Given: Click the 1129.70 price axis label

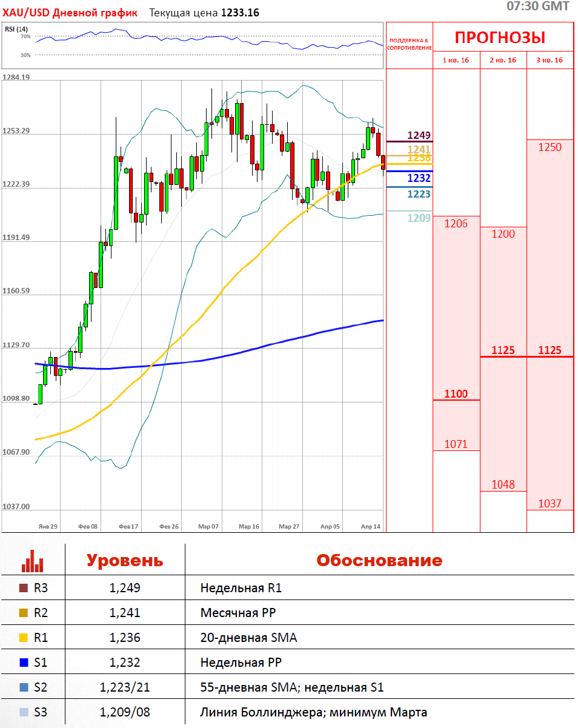Looking at the screenshot, I should 16,345.
